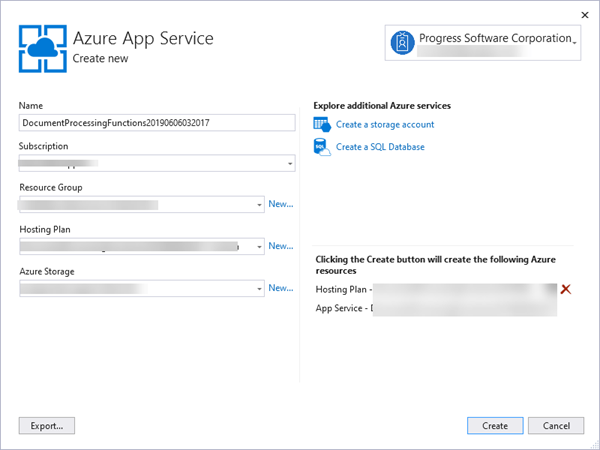
Task: Expand the Hosting Plan dropdown
Action: [259, 246]
